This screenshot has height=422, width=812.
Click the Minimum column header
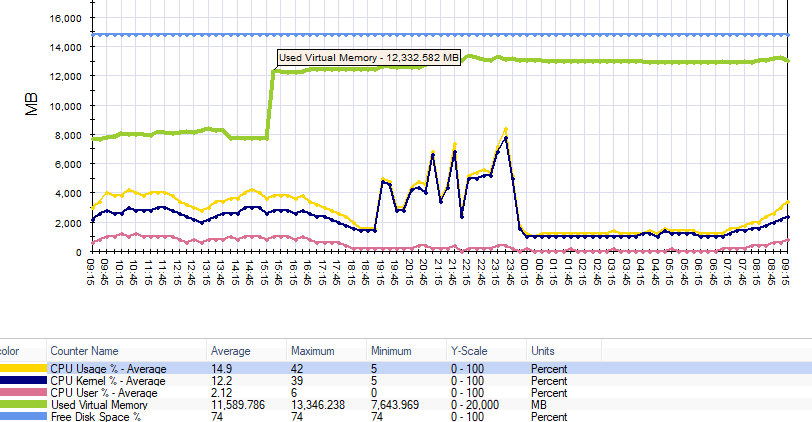pos(391,351)
